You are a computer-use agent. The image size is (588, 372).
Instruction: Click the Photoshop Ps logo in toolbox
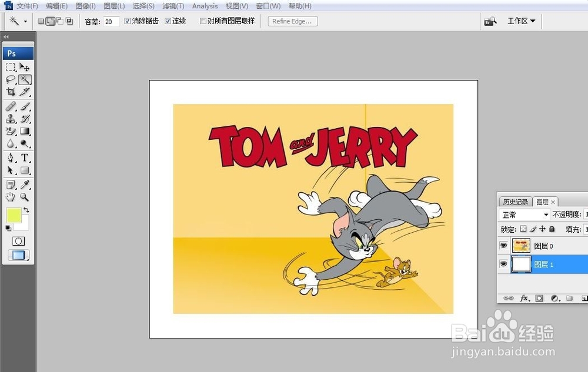[18, 53]
